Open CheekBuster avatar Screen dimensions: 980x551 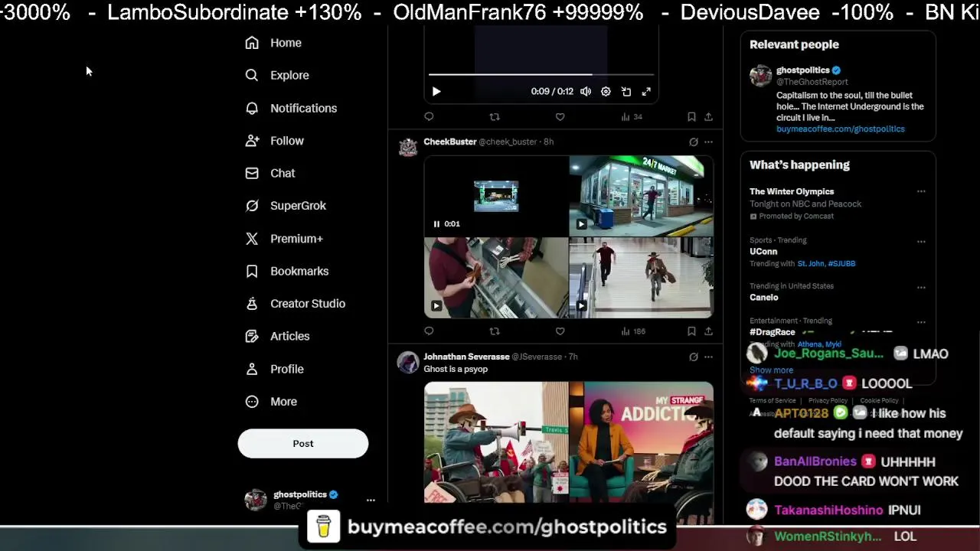pos(408,148)
